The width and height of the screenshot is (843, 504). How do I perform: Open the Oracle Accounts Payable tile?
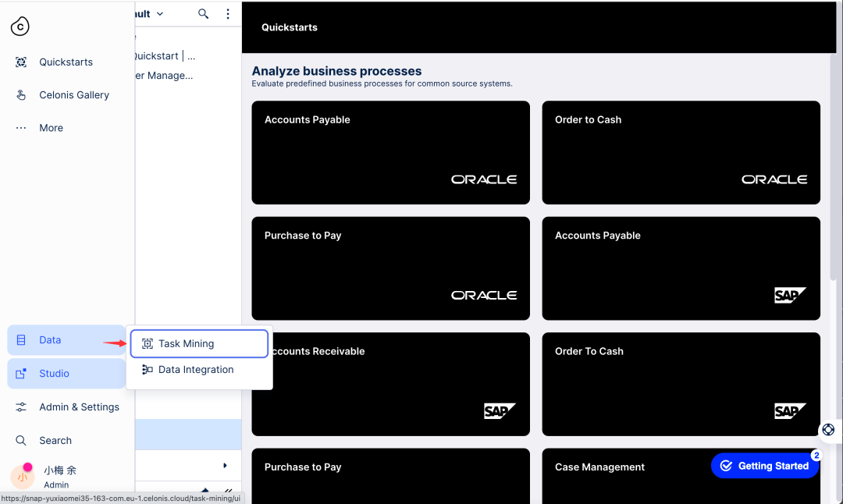pyautogui.click(x=390, y=153)
